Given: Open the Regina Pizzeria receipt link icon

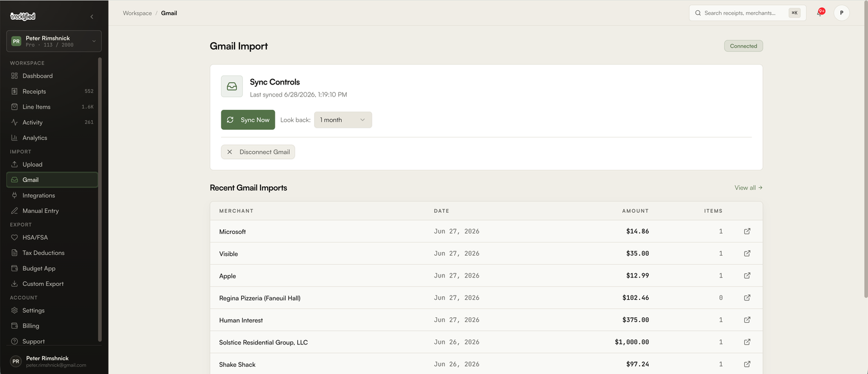Looking at the screenshot, I should click(747, 297).
